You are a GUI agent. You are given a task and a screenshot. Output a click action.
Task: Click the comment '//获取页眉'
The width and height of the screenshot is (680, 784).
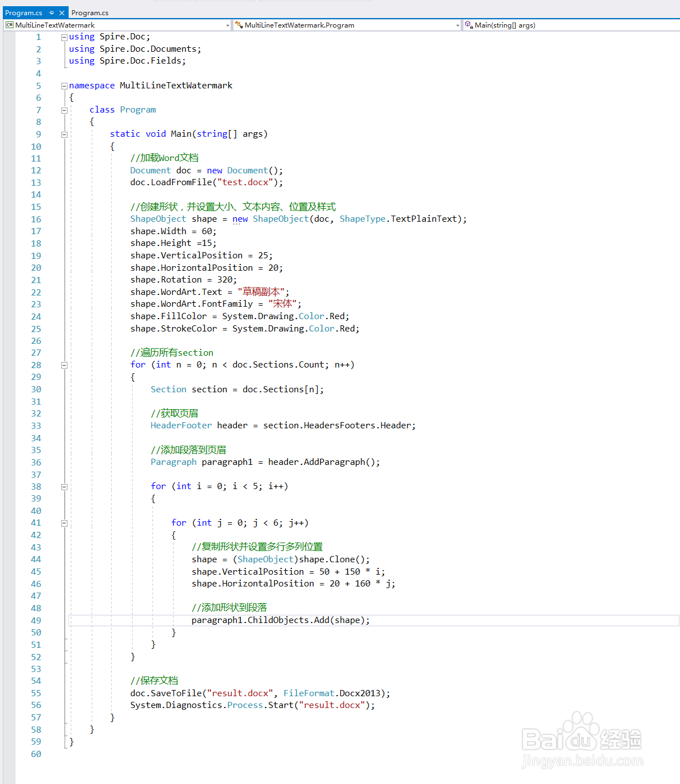tap(174, 414)
